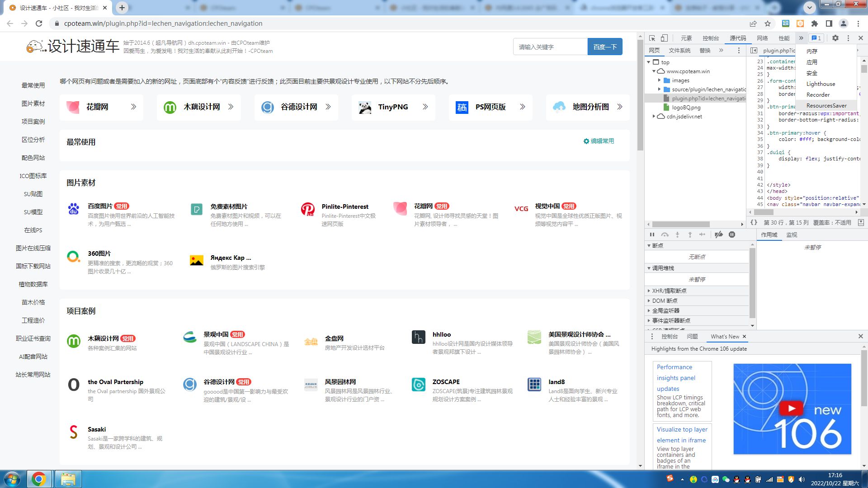
Task: Collapse the www.cpoteam.win tree node
Action: pos(654,71)
